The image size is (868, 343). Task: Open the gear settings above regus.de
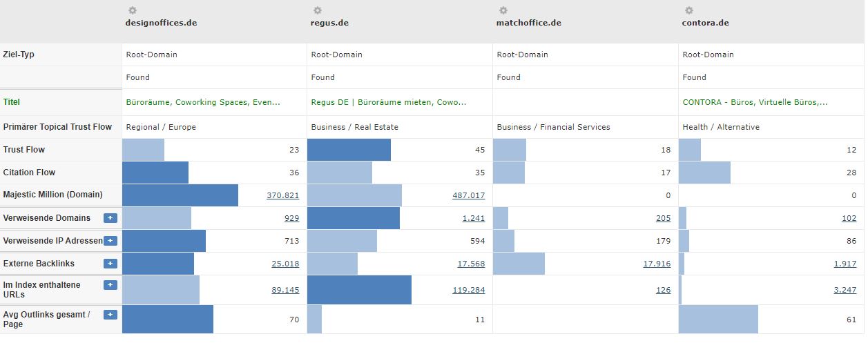tap(318, 10)
